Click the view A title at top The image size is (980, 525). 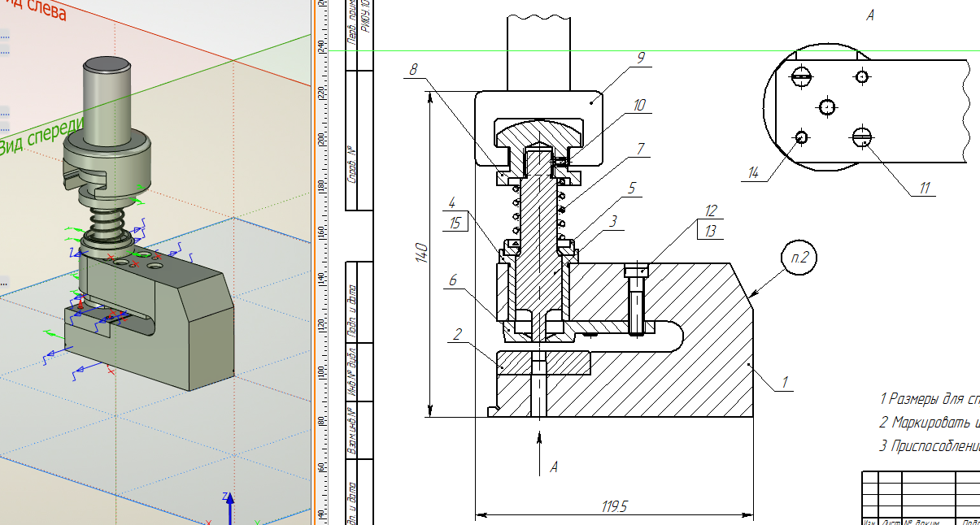(x=869, y=15)
